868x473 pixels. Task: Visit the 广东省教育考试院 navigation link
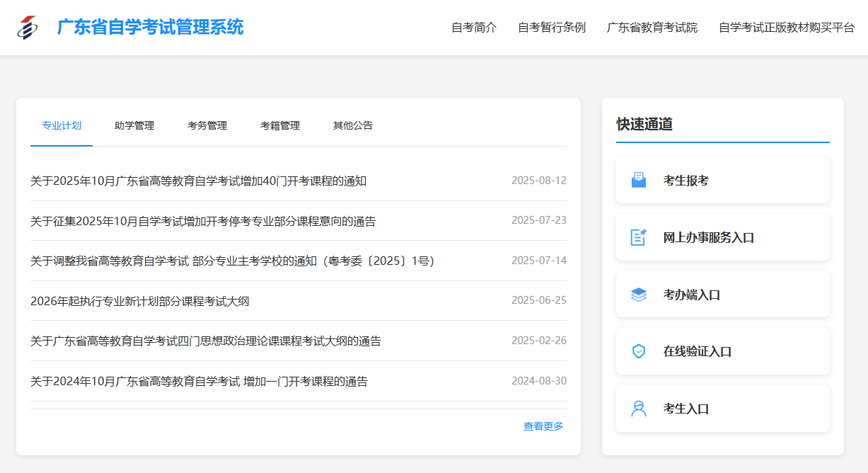pyautogui.click(x=652, y=28)
